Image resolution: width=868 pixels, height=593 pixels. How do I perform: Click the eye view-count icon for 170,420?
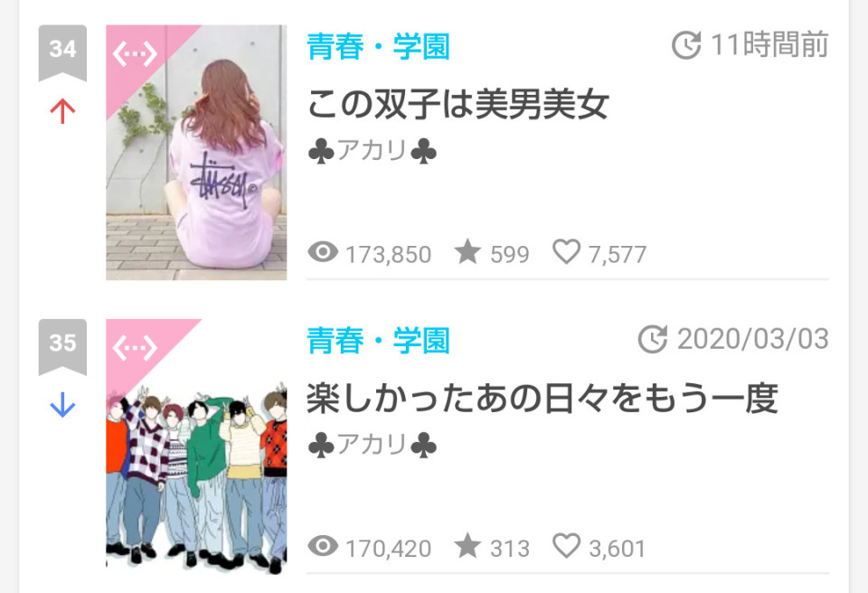(x=323, y=546)
